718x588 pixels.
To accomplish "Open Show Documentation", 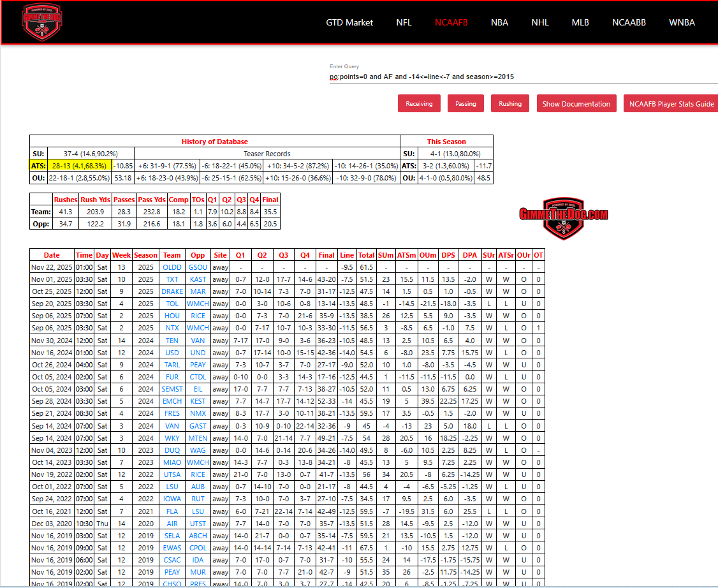I will (x=576, y=103).
